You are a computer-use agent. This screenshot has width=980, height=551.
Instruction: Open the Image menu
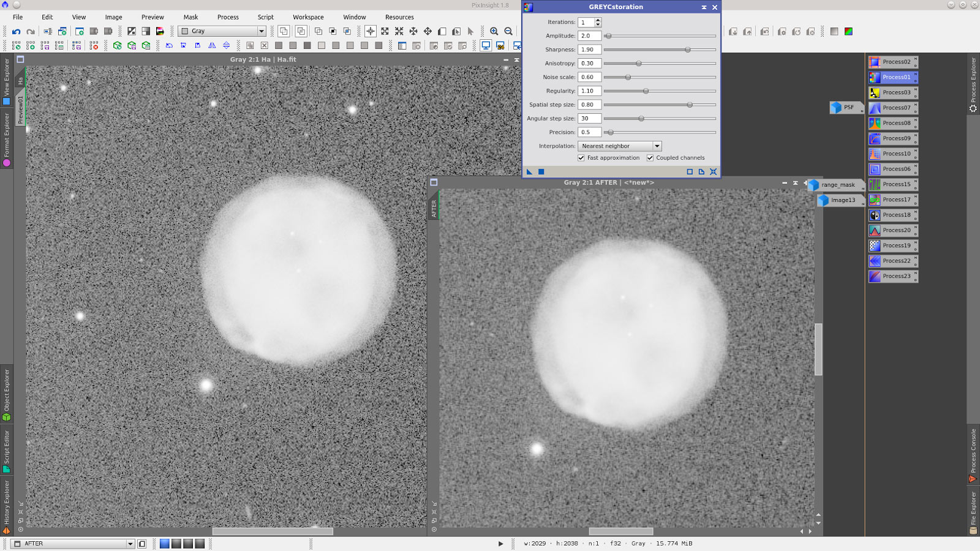(x=113, y=17)
